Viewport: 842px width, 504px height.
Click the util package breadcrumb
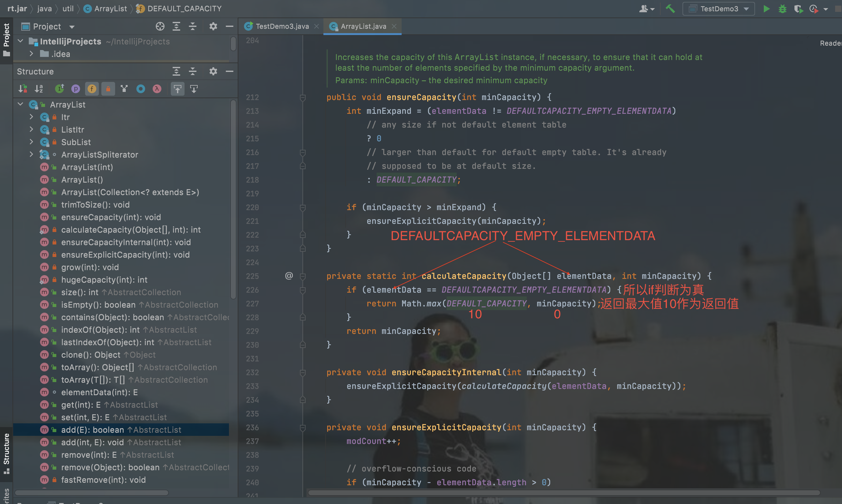pos(68,8)
